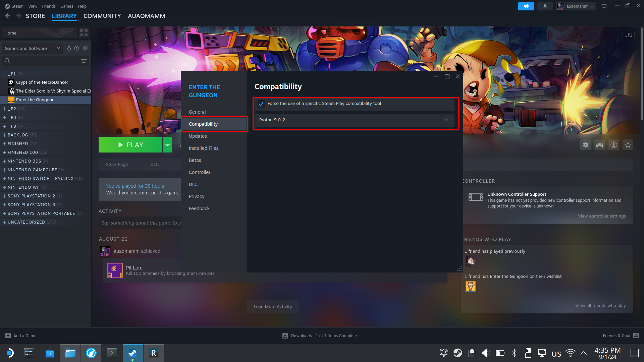
Task: Click the library Home button
Action: tap(40, 33)
